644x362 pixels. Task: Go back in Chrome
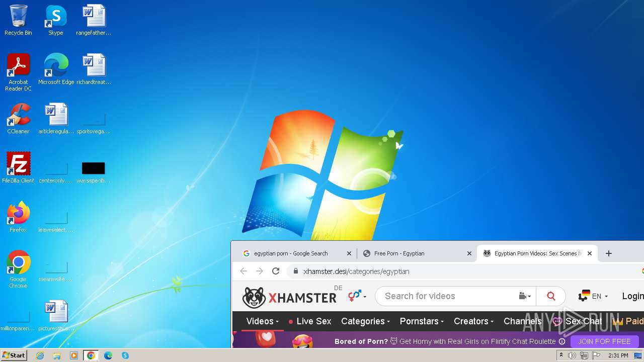(244, 271)
